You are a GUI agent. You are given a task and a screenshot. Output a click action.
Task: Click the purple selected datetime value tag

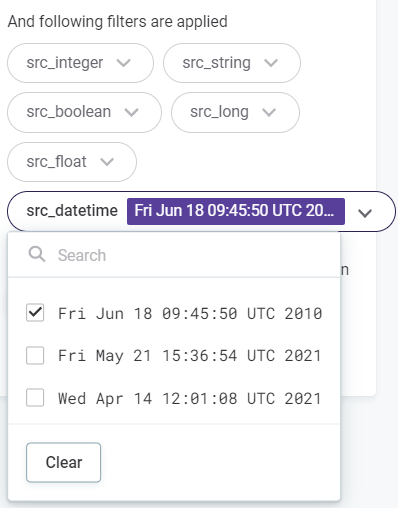coord(236,211)
